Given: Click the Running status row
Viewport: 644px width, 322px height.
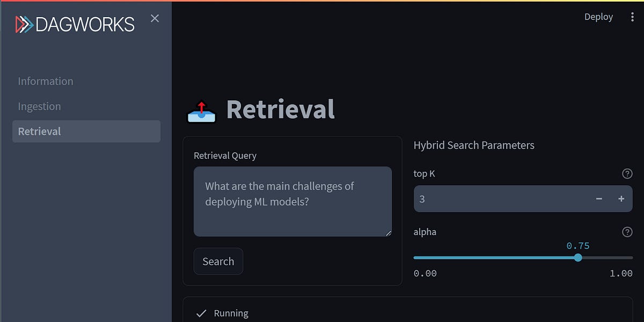Looking at the screenshot, I should click(231, 312).
